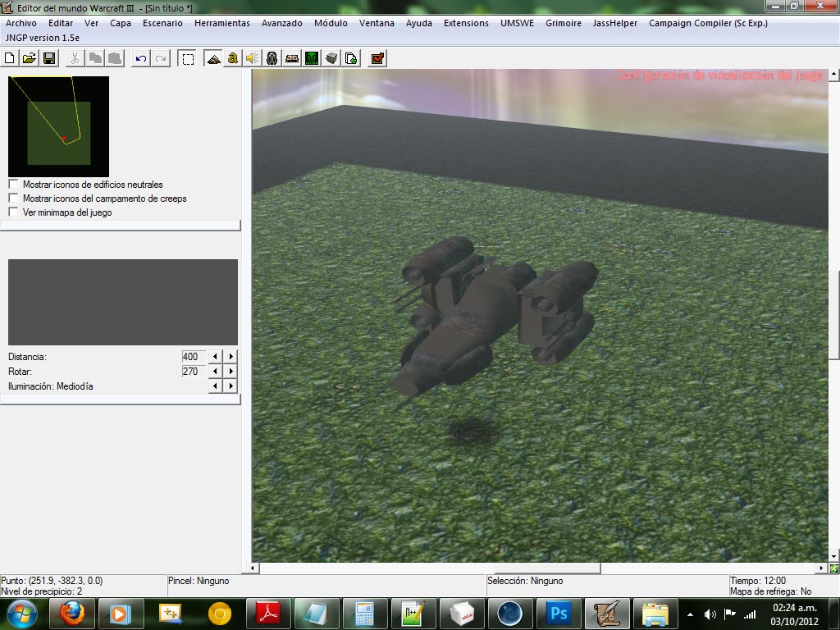Open the Campaign Editor icon

coord(292,58)
